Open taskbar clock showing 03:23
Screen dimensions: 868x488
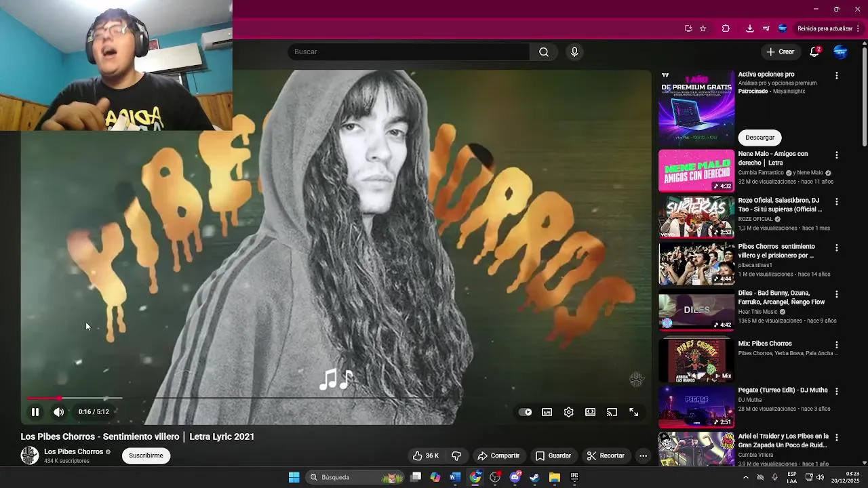click(x=846, y=477)
